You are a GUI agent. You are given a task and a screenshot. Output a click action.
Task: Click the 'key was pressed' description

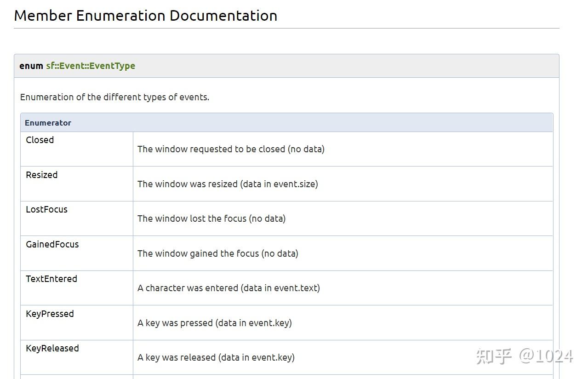pyautogui.click(x=215, y=323)
